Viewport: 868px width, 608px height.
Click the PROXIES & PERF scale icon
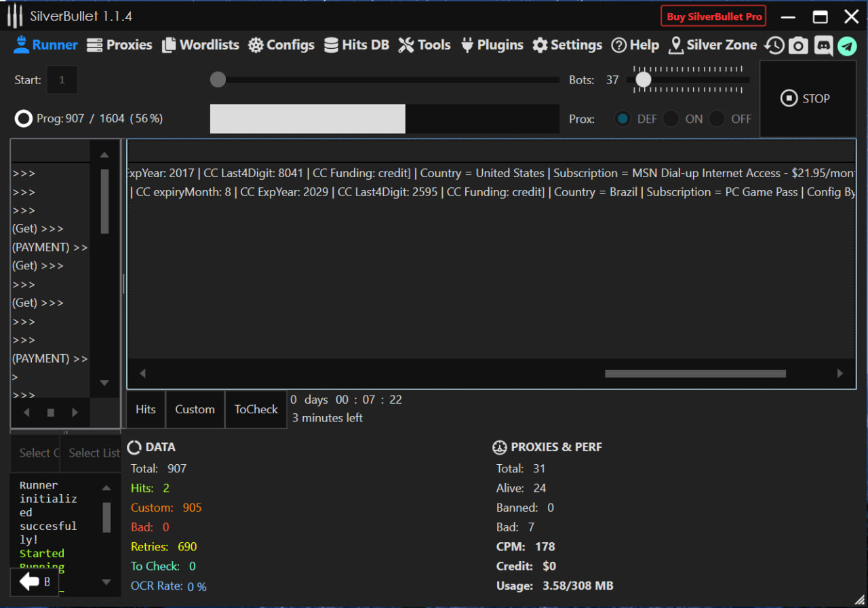[x=500, y=447]
